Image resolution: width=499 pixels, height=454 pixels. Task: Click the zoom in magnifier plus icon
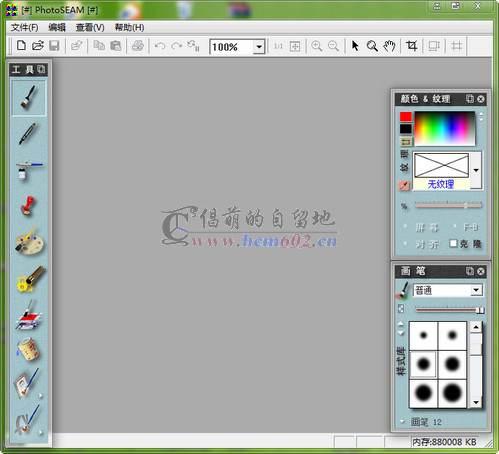pyautogui.click(x=316, y=46)
